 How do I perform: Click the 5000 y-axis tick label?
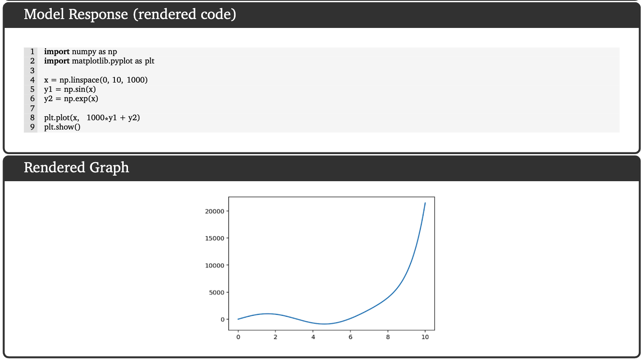[x=216, y=293]
